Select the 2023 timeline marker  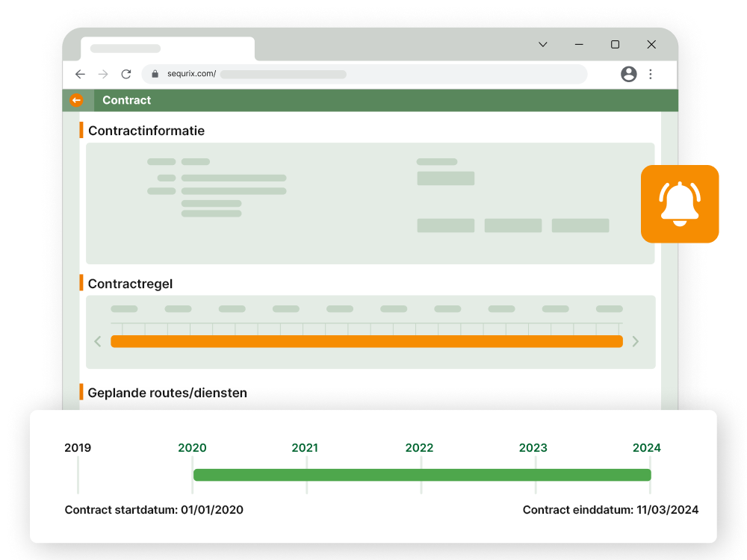point(533,447)
